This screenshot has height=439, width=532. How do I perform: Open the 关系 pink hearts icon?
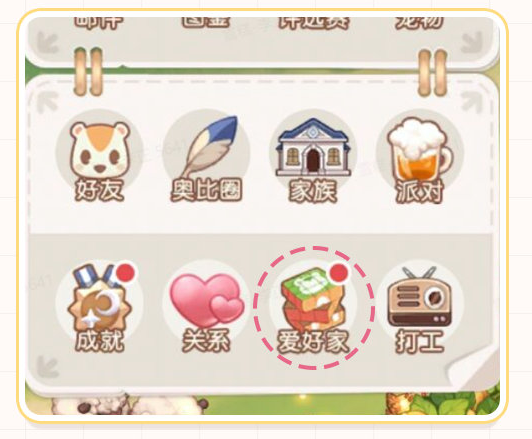point(206,303)
